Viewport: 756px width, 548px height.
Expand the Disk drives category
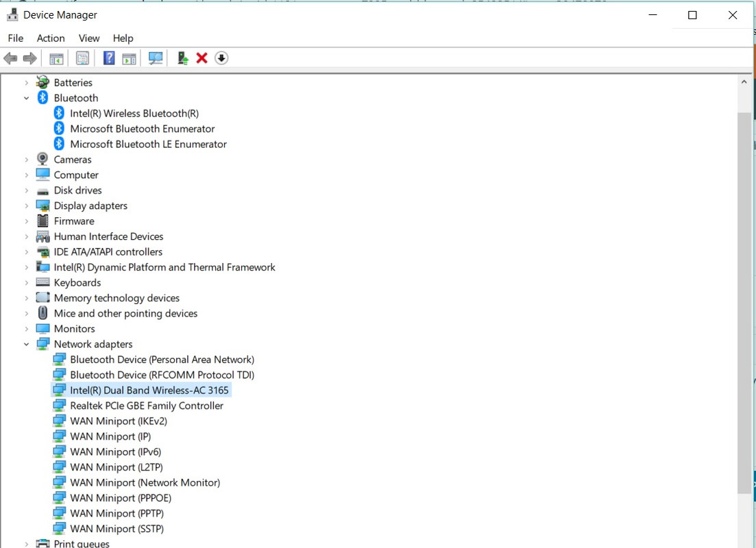[x=27, y=190]
